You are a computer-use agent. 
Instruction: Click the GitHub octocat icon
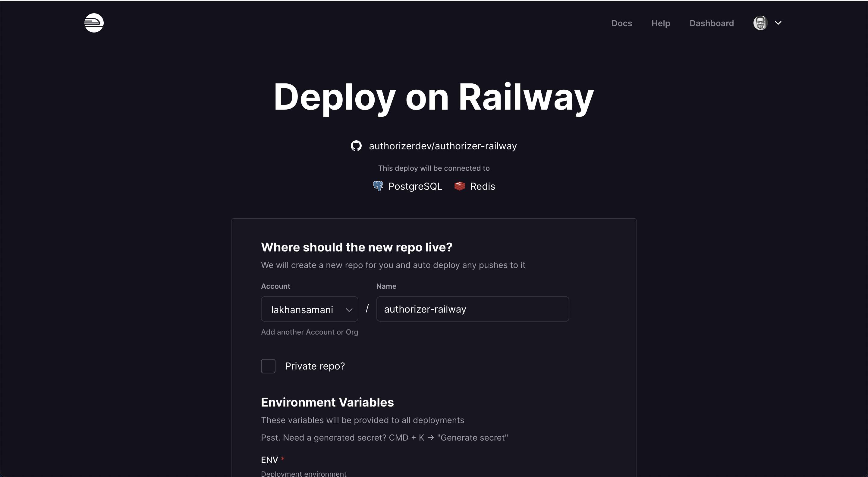pos(356,146)
